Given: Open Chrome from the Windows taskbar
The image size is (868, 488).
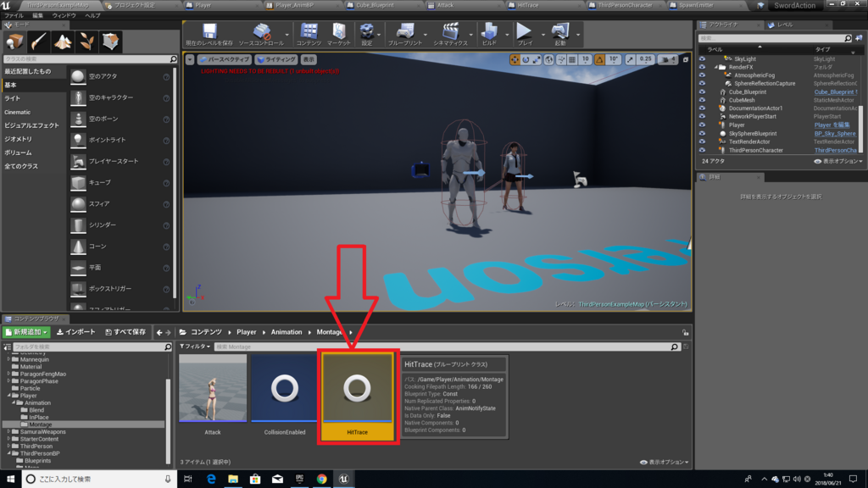Looking at the screenshot, I should pyautogui.click(x=321, y=479).
